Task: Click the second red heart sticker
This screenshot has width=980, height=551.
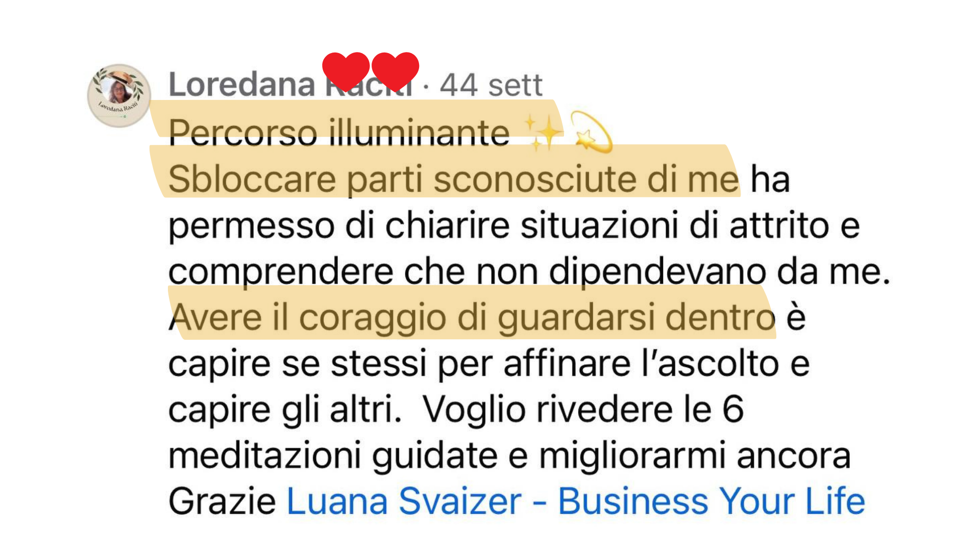Action: point(395,70)
